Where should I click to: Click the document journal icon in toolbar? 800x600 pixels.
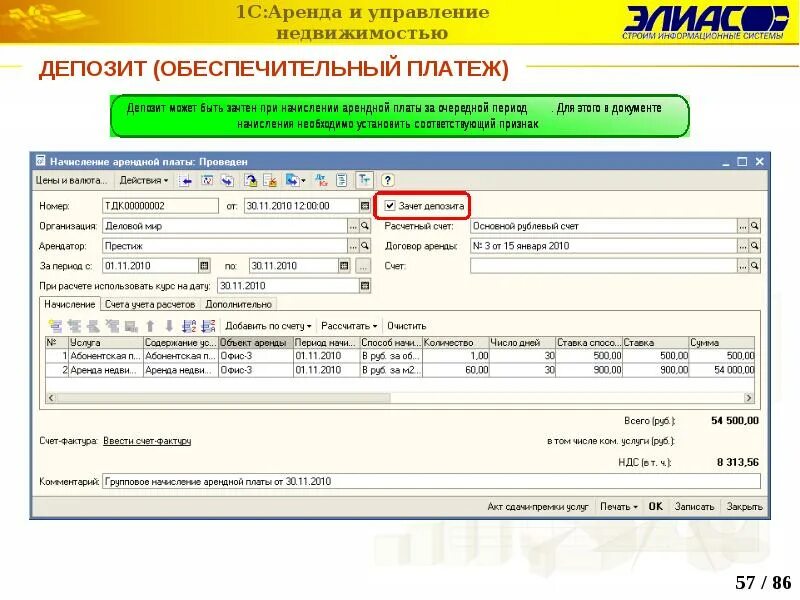point(207,180)
